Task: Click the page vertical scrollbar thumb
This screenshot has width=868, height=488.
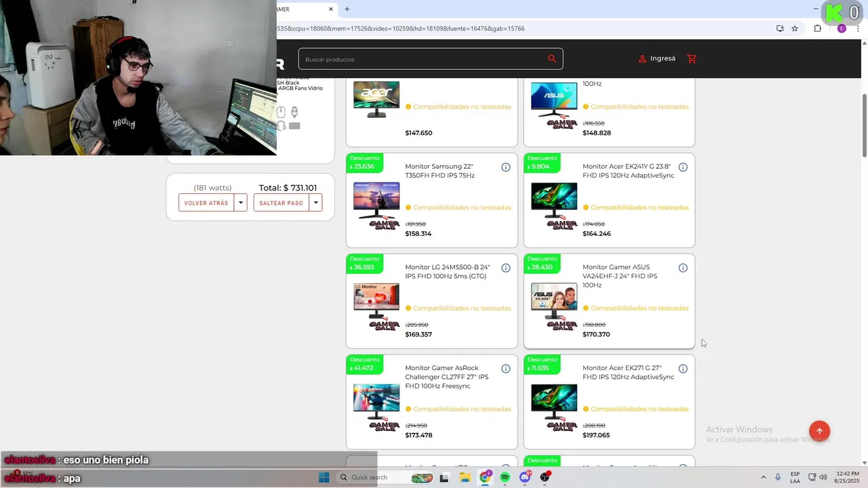Action: tap(864, 125)
